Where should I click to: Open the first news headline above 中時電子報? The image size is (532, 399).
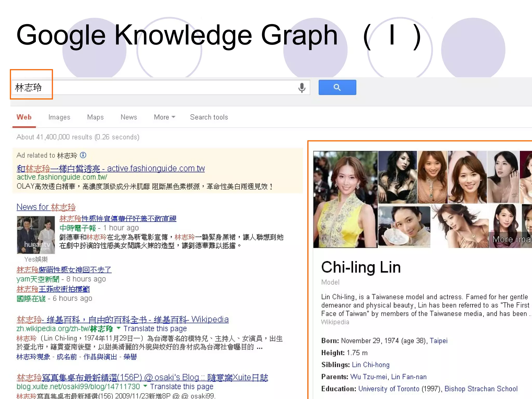click(x=118, y=219)
